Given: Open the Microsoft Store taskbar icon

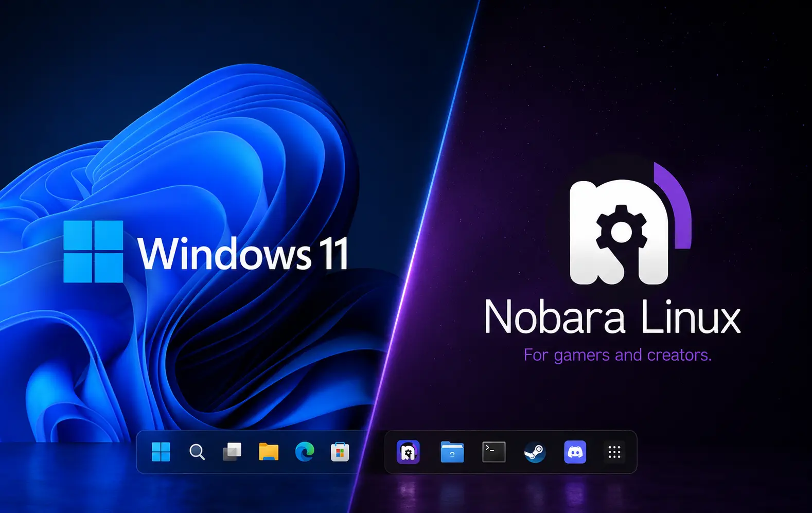Looking at the screenshot, I should pyautogui.click(x=340, y=452).
